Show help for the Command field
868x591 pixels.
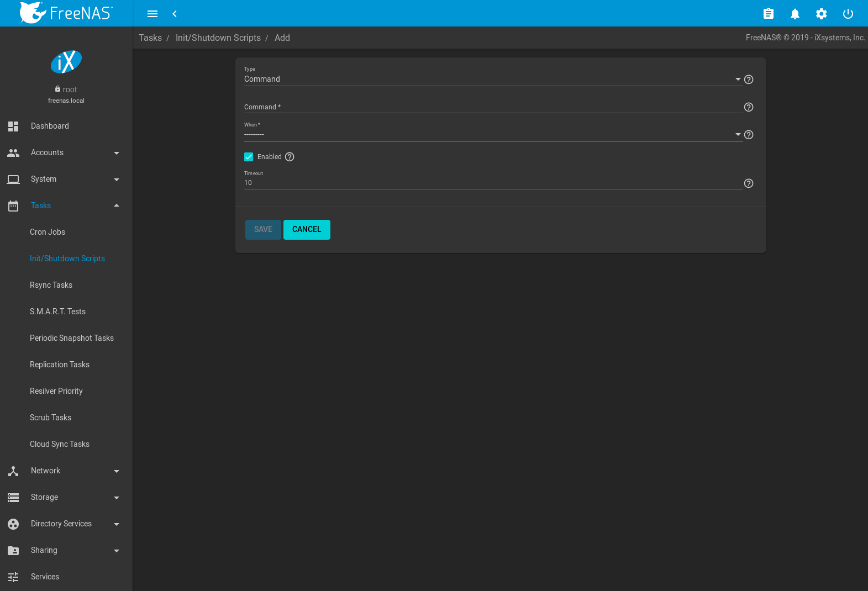pos(749,107)
